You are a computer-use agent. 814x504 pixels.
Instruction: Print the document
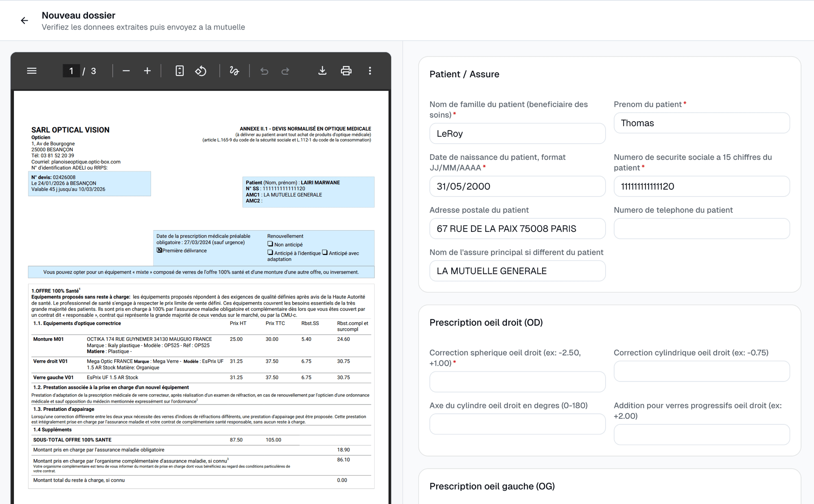point(346,70)
